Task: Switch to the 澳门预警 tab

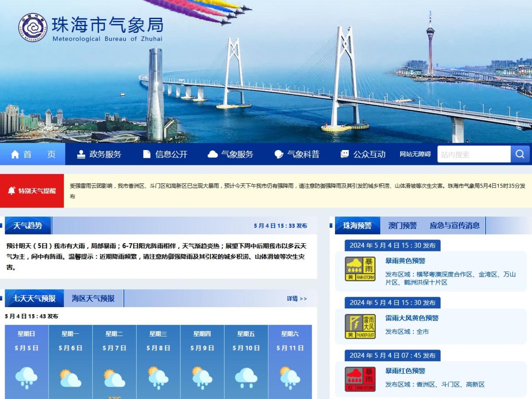Action: (x=402, y=226)
